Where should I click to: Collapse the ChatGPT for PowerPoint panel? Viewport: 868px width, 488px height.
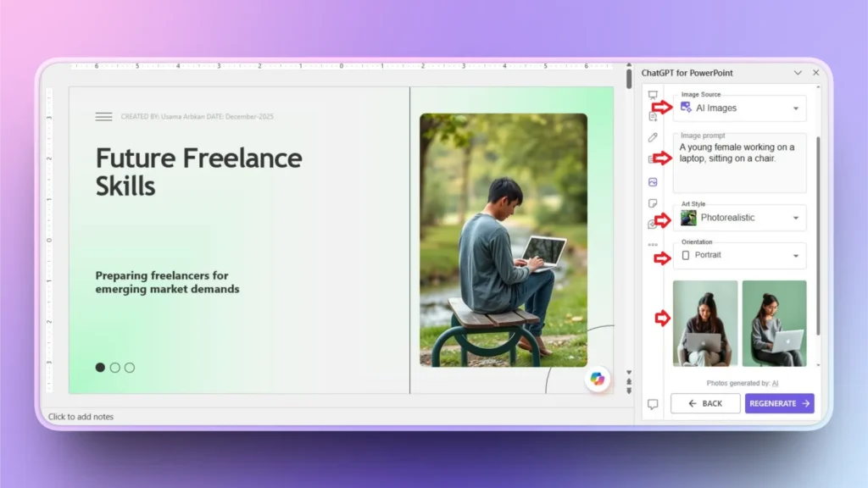[798, 73]
